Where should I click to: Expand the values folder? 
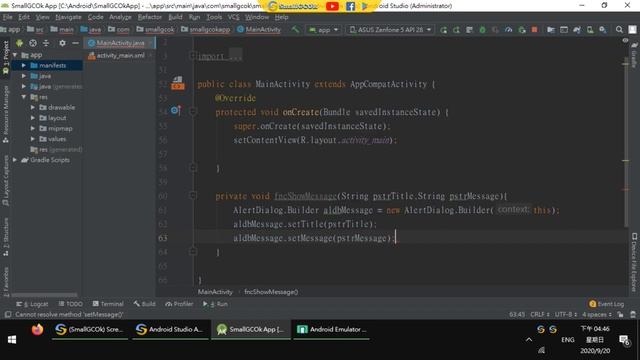(33, 139)
